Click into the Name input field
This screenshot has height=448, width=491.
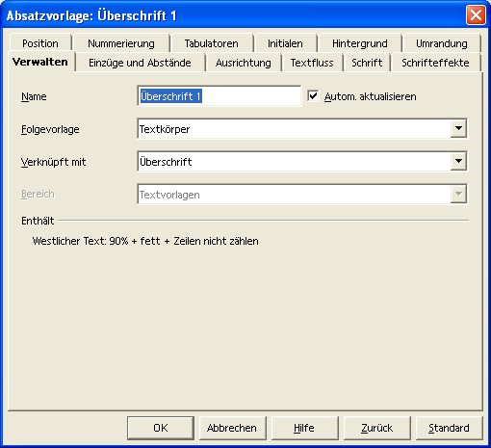[220, 96]
